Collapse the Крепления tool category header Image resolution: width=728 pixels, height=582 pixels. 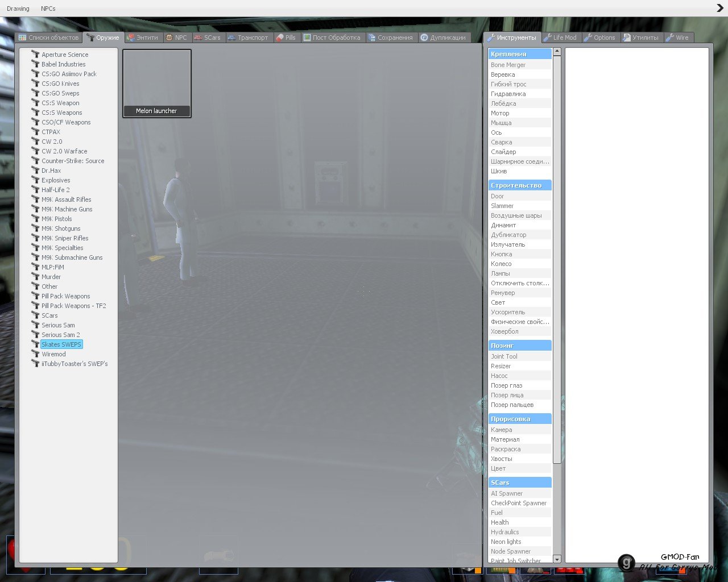(520, 54)
